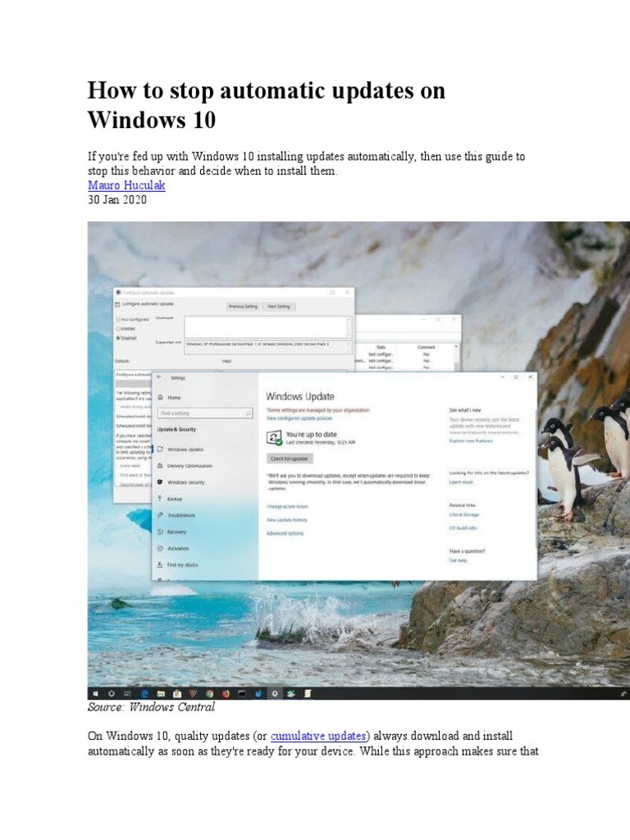Click the update status icon beside You're up to date
The height and width of the screenshot is (840, 630).
point(274,438)
